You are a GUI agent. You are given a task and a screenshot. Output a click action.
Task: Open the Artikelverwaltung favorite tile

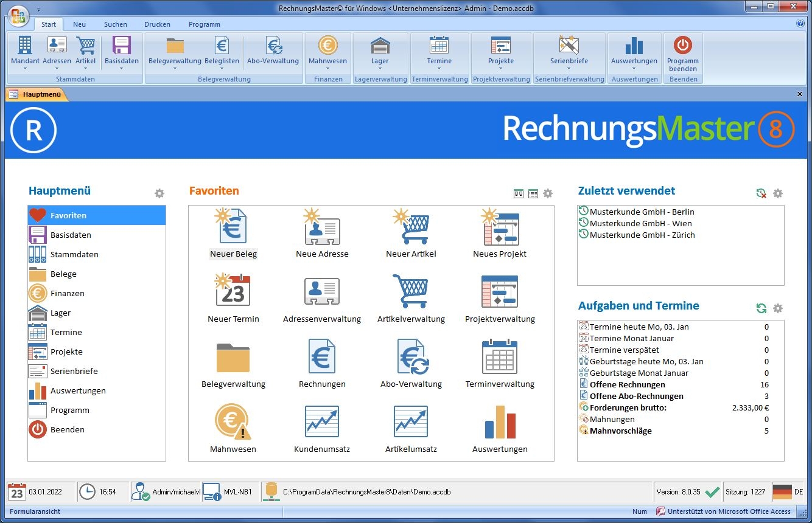point(411,299)
